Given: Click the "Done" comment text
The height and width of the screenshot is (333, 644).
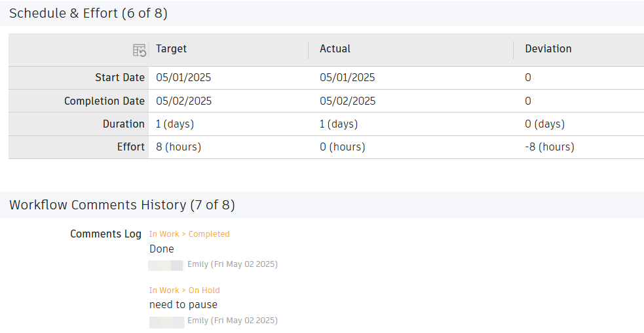Looking at the screenshot, I should (x=162, y=249).
